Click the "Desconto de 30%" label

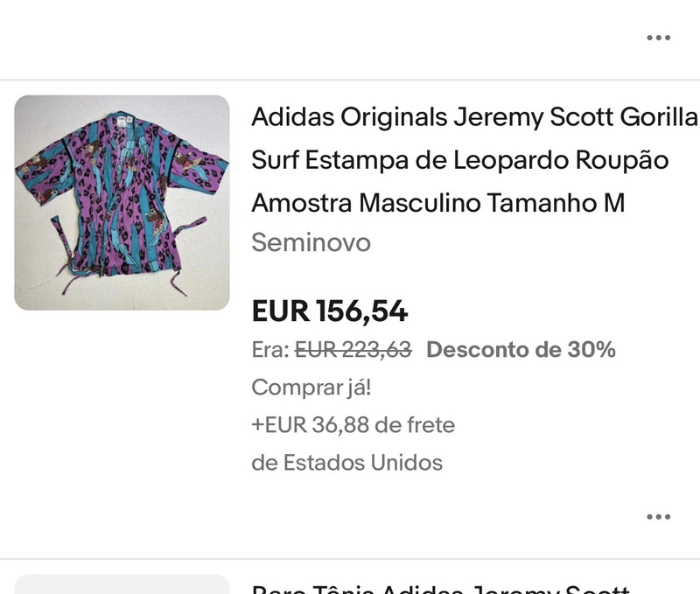pyautogui.click(x=521, y=350)
